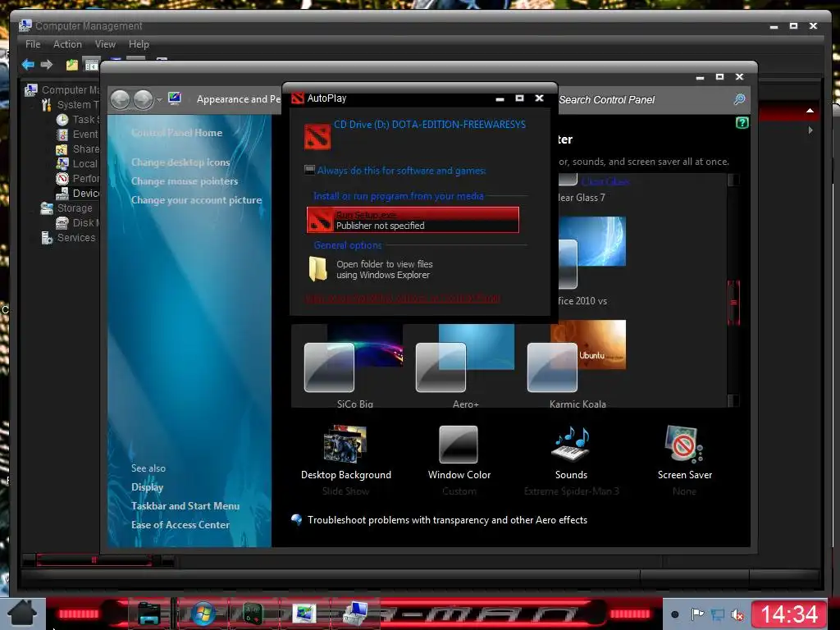Focus the Search Control Panel field

tap(643, 99)
